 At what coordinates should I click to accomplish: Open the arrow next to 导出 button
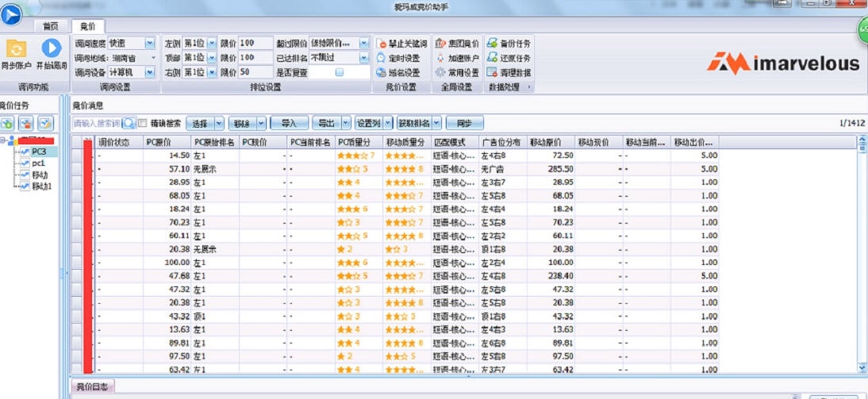click(x=346, y=123)
